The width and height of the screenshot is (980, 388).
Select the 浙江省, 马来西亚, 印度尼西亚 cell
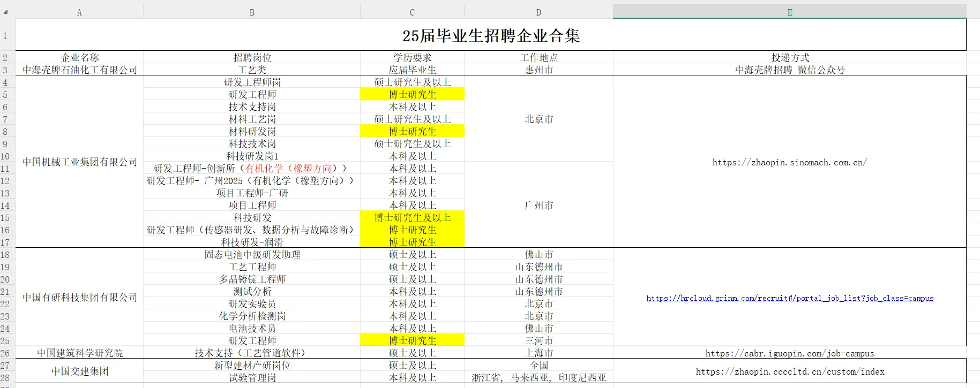tap(538, 377)
